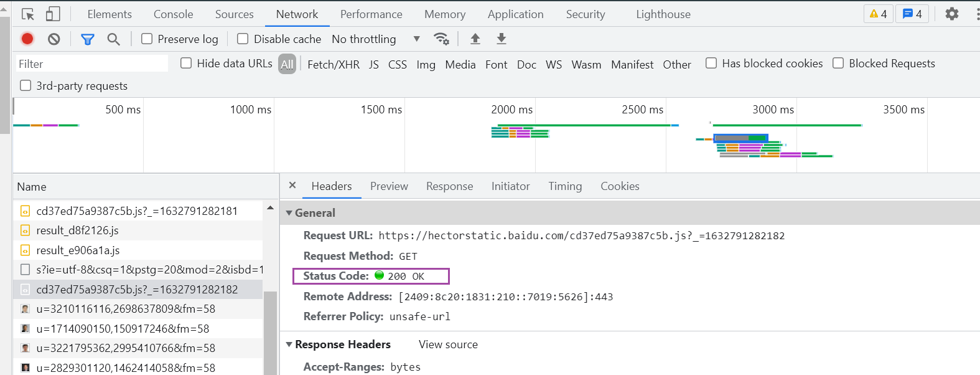Close the request details pane
This screenshot has width=980, height=375.
[x=292, y=186]
